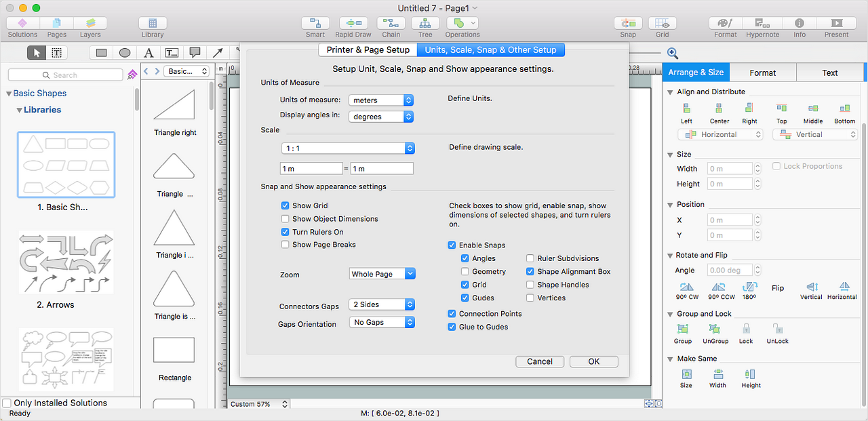
Task: Click the left scale 1 m field
Action: [312, 168]
